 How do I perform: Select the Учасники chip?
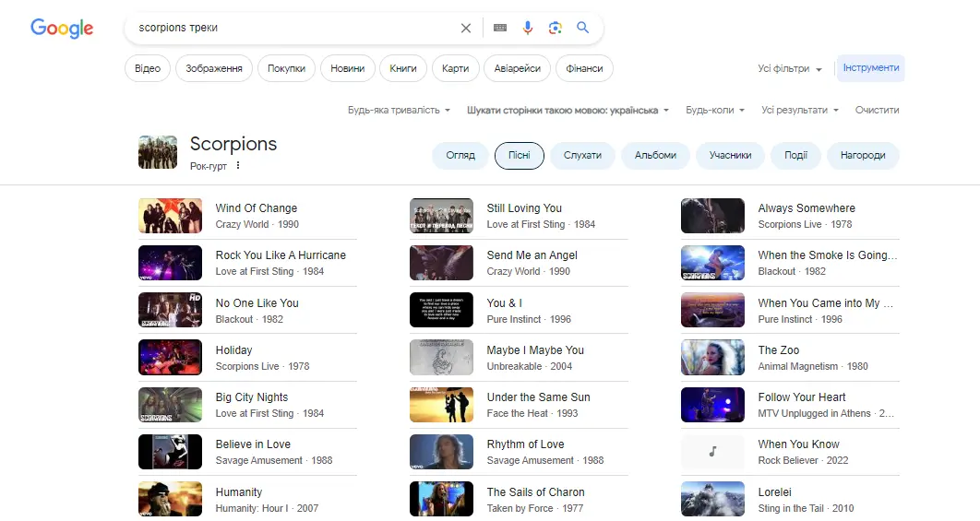pos(730,156)
